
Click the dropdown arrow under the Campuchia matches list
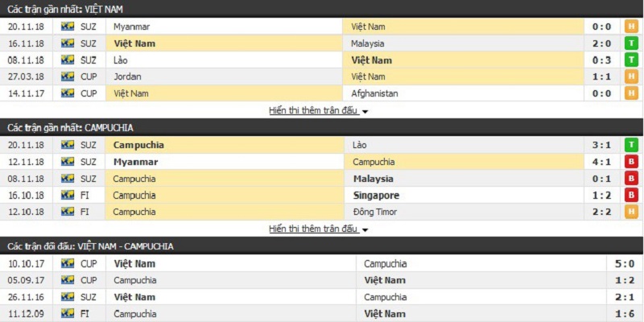(365, 229)
